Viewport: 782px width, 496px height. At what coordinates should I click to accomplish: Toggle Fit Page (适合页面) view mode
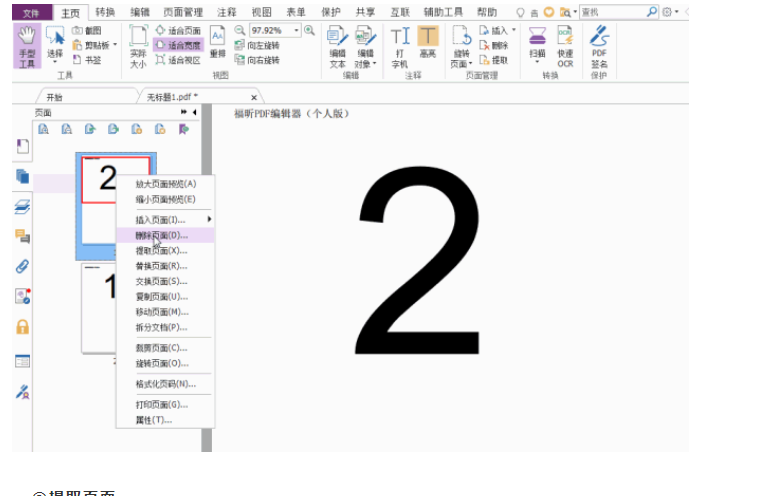point(178,31)
